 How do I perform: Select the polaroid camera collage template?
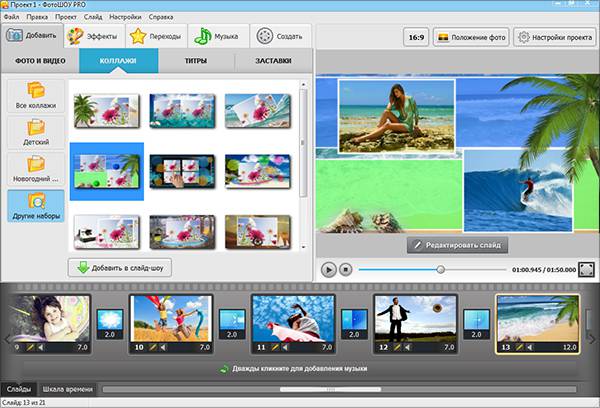(107, 232)
